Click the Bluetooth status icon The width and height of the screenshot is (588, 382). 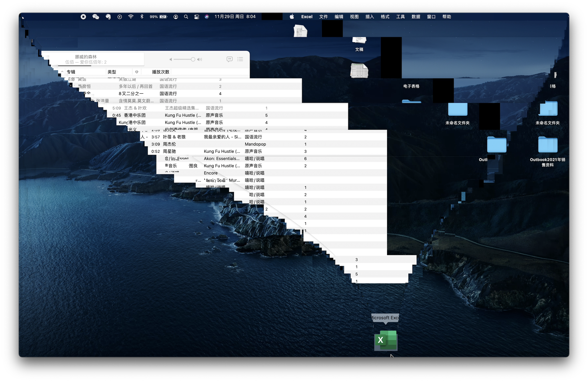click(142, 17)
